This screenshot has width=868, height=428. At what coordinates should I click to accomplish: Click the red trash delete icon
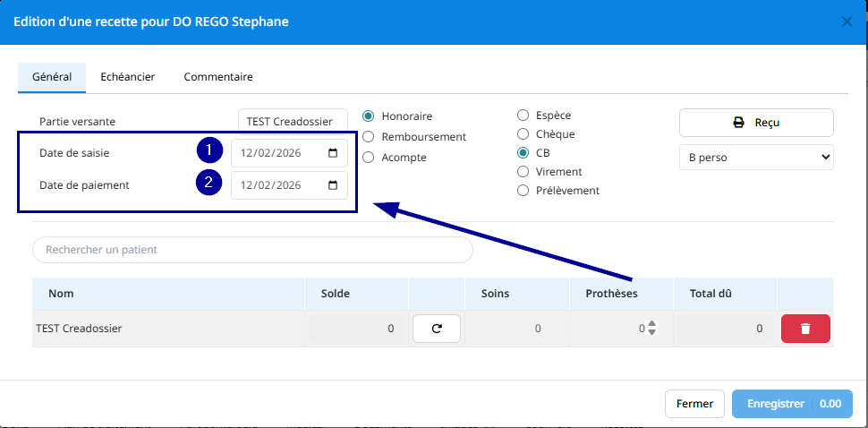coord(805,329)
